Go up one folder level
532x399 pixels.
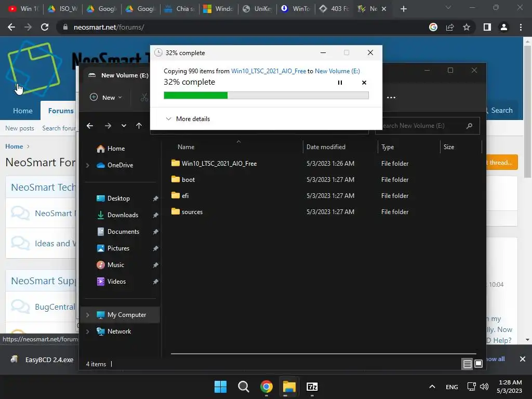[139, 126]
